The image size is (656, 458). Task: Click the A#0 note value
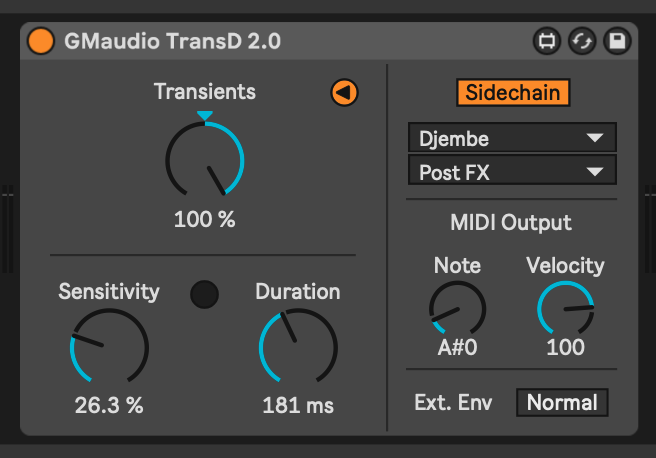[x=458, y=347]
